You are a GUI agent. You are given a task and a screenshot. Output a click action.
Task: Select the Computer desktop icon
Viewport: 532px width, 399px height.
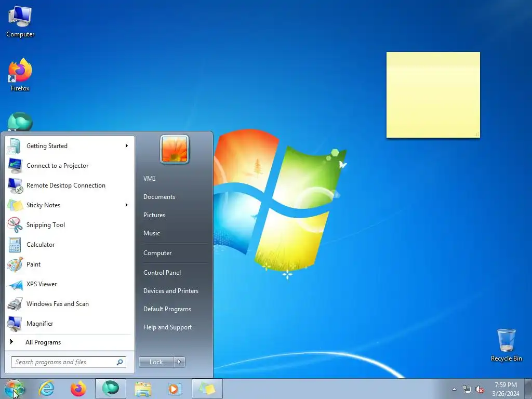tap(20, 22)
